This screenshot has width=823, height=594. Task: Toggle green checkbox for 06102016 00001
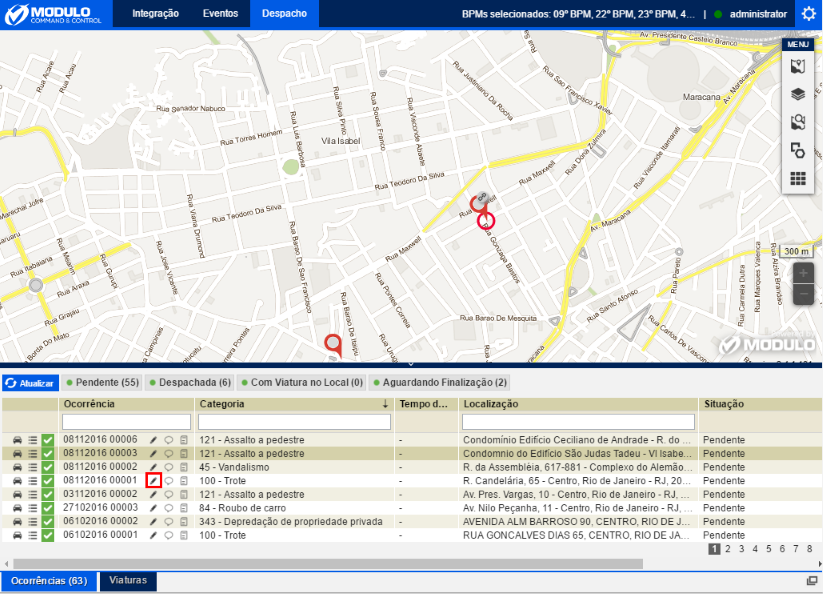click(48, 535)
